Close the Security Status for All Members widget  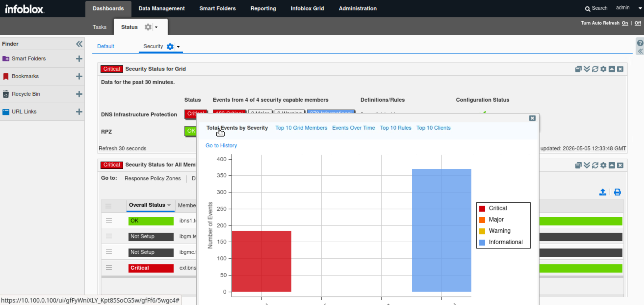[x=620, y=165]
